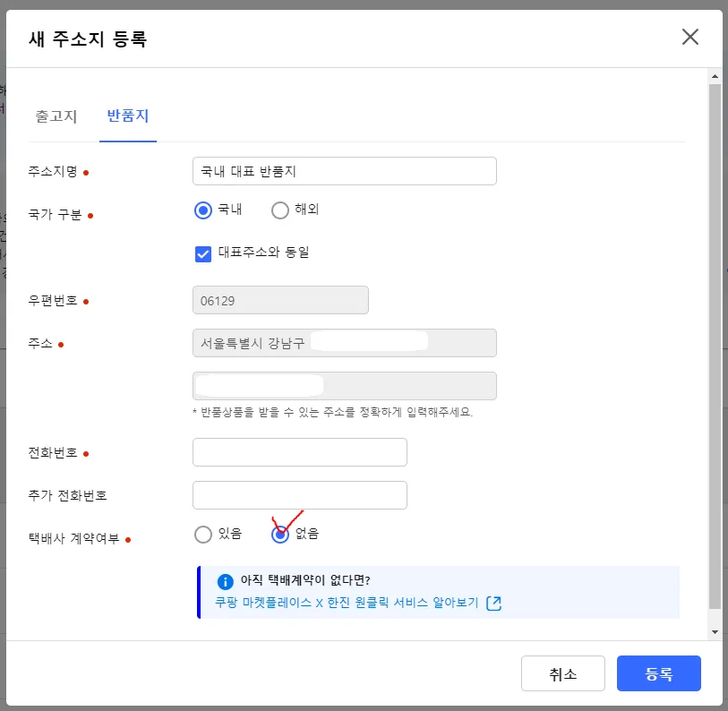The height and width of the screenshot is (711, 728).
Task: Select the 국내 radio button
Action: pyautogui.click(x=203, y=210)
